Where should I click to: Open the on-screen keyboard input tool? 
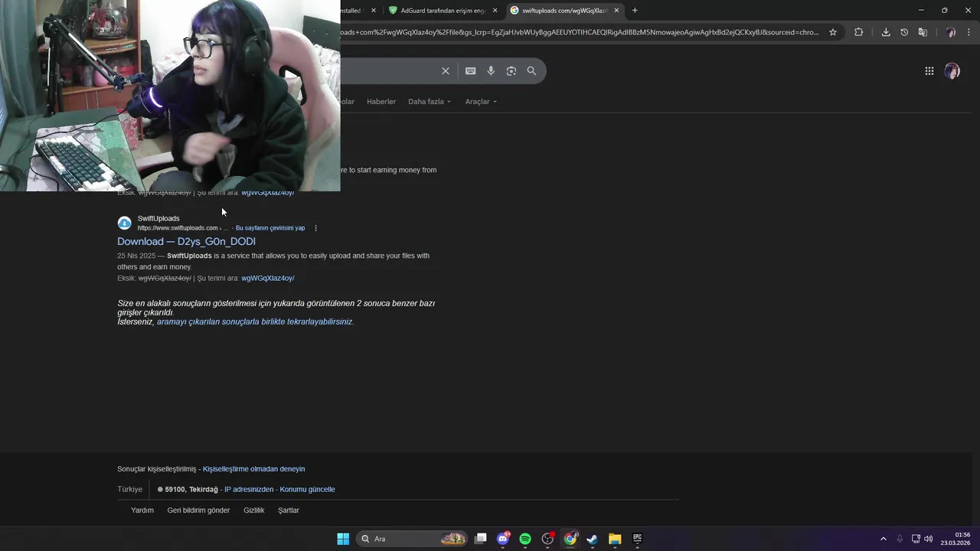coord(470,70)
